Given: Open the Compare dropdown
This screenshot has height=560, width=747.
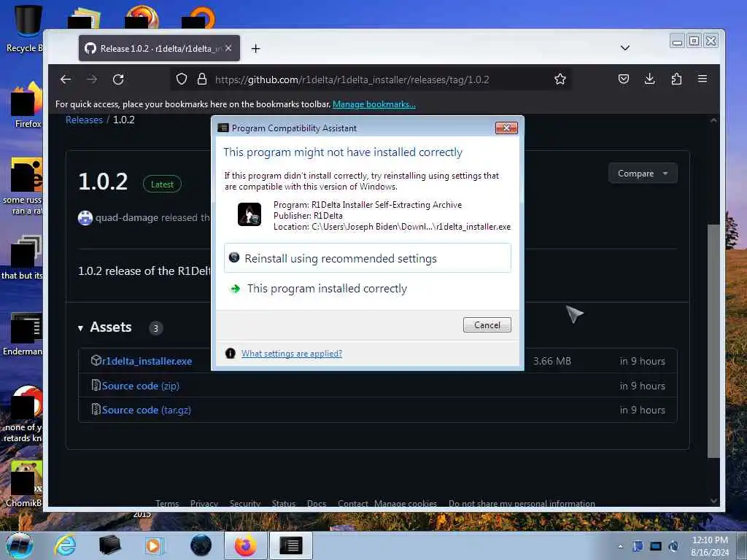Looking at the screenshot, I should 643,174.
